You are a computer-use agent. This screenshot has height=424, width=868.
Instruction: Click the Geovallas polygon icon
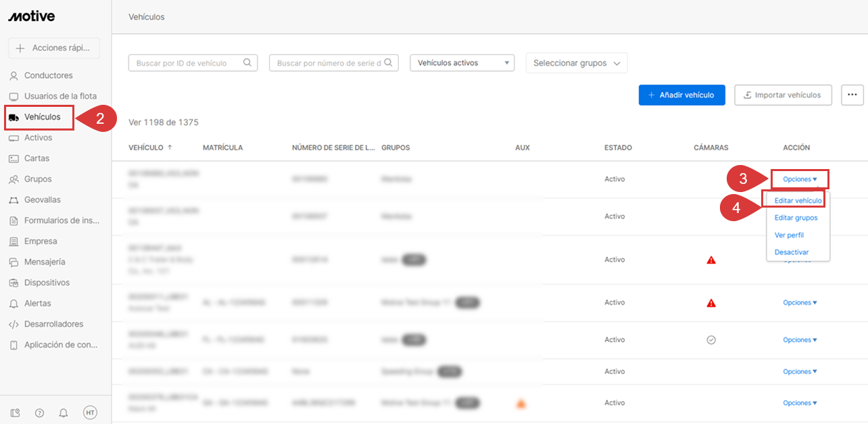(14, 200)
